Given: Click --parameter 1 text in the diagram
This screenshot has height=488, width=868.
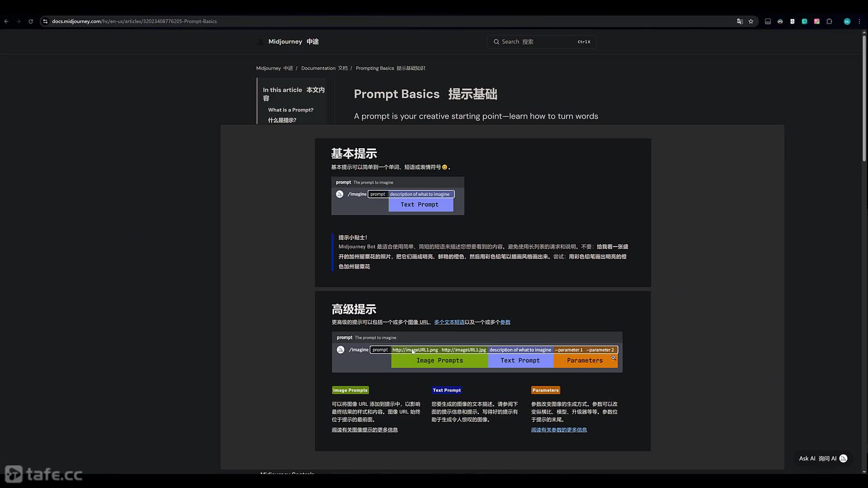Looking at the screenshot, I should click(569, 350).
